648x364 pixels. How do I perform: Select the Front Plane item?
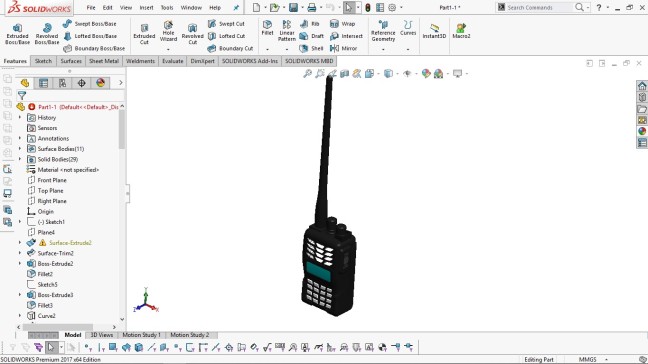tap(47, 180)
